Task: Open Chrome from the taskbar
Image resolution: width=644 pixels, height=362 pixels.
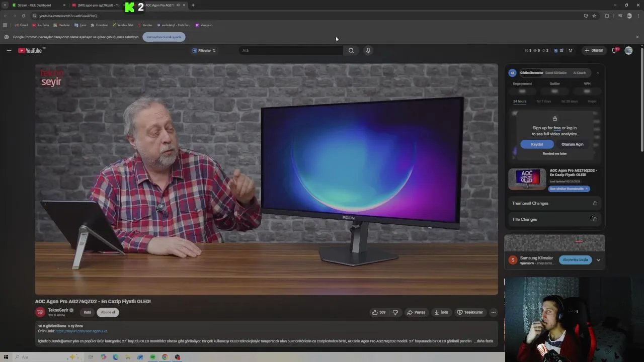Action: click(165, 357)
